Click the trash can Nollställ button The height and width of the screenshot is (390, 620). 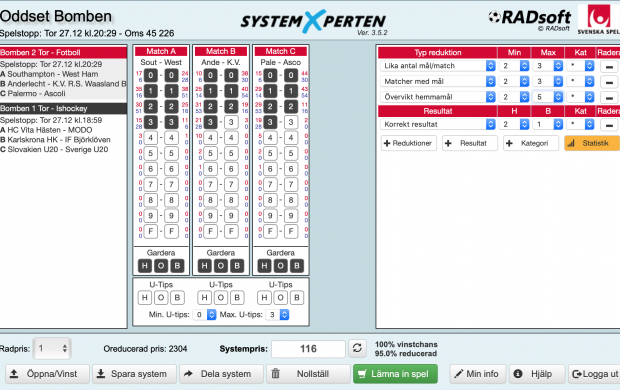click(308, 374)
